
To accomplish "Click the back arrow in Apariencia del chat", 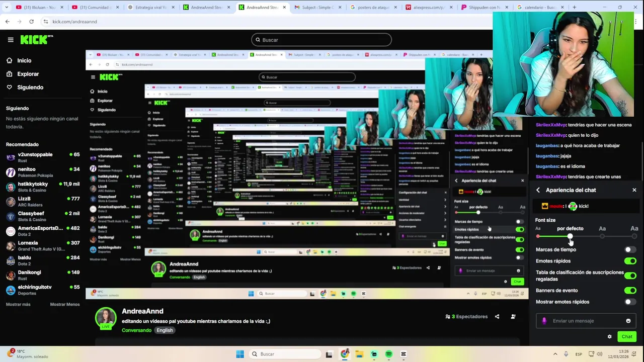I will (x=538, y=190).
